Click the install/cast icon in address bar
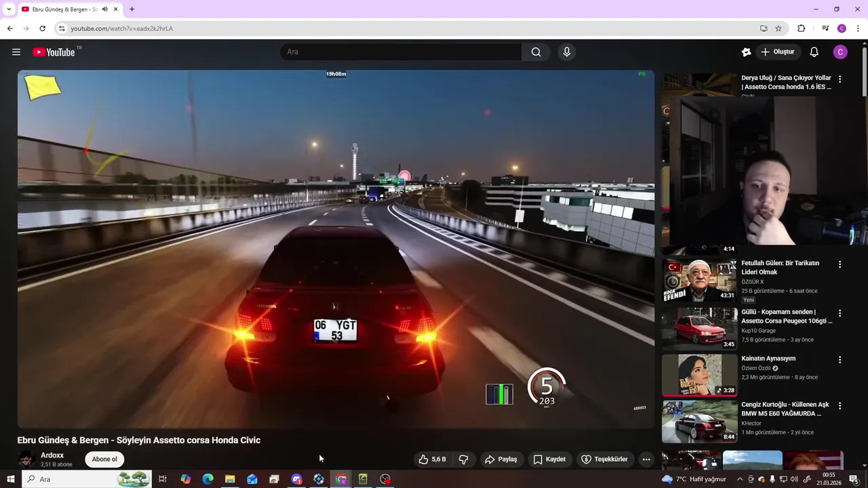Screen dimensions: 868x488 764,28
